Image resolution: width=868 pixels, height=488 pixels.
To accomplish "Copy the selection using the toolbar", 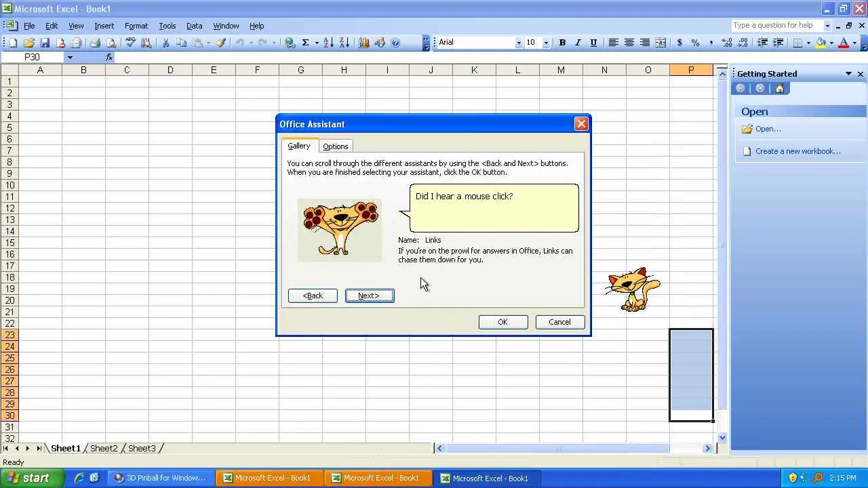I will pyautogui.click(x=181, y=43).
